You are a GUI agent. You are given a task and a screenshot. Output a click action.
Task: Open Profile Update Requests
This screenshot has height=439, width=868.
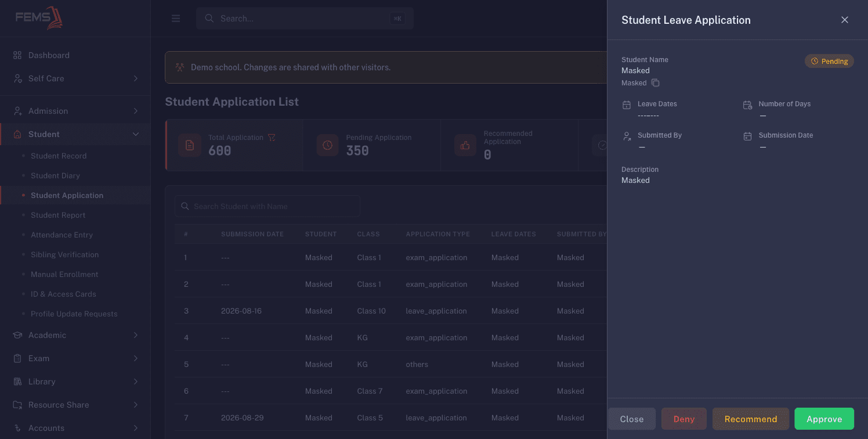tap(74, 314)
